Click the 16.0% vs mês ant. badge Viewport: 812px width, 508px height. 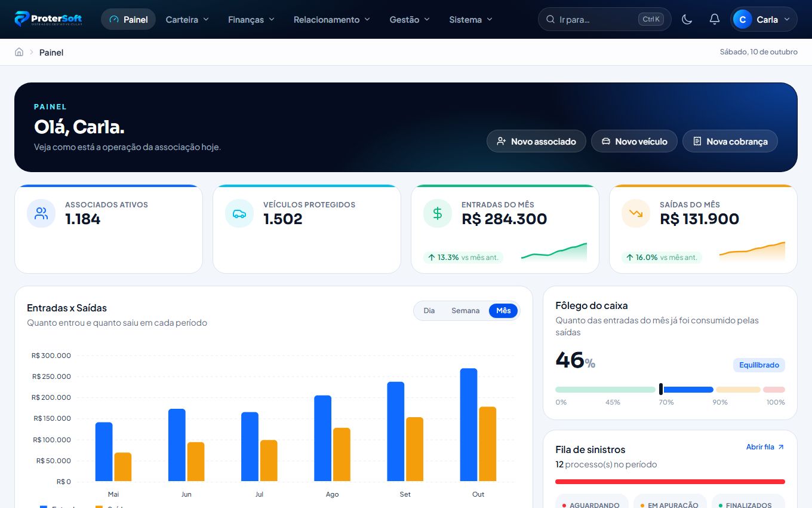coord(662,258)
